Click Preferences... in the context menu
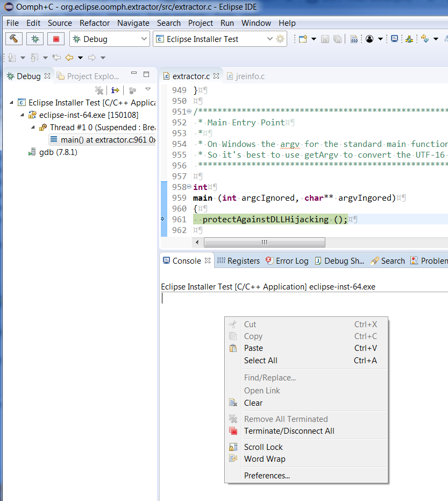This screenshot has height=501, width=448. pyautogui.click(x=267, y=476)
